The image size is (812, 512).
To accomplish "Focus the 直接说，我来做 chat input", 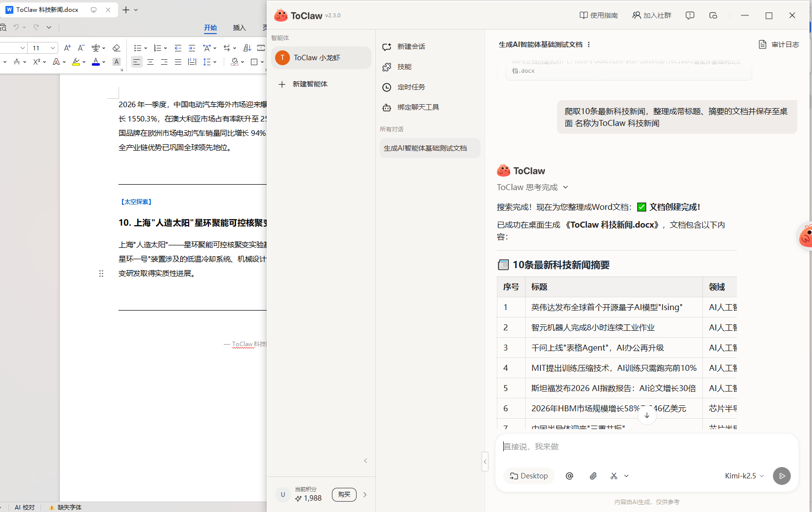I will pyautogui.click(x=647, y=446).
